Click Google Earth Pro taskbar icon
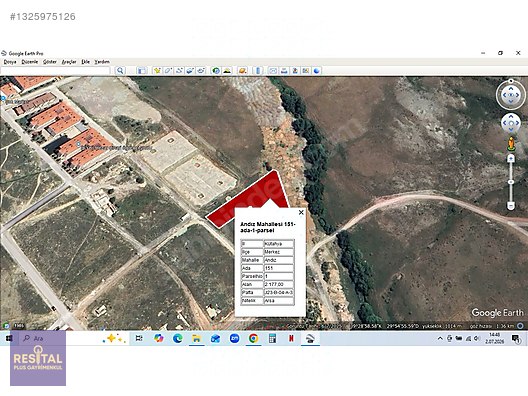The width and height of the screenshot is (528, 396). (x=310, y=338)
